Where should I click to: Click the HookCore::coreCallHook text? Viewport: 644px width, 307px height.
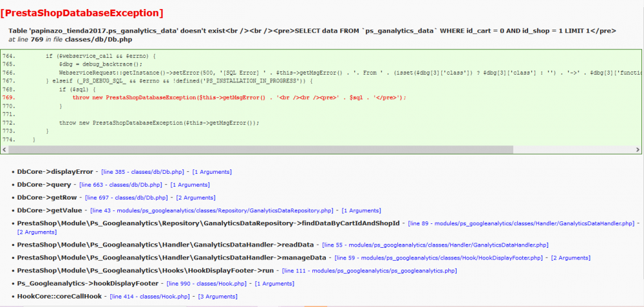pyautogui.click(x=59, y=297)
